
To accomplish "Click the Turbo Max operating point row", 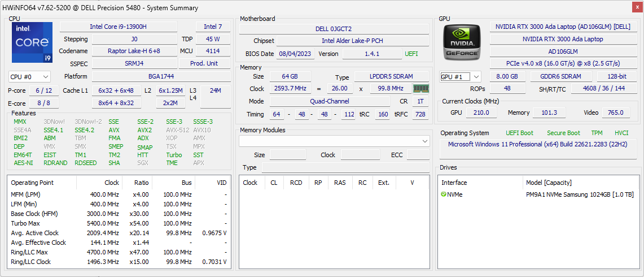I will [x=119, y=223].
